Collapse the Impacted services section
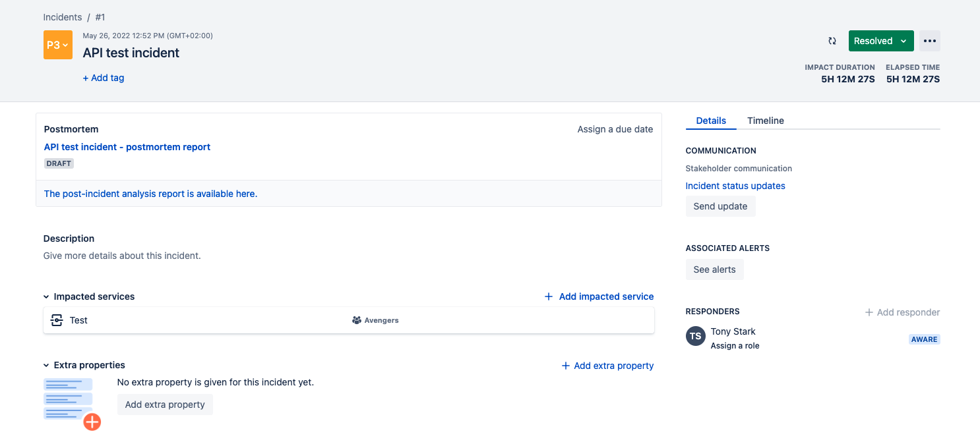 click(x=46, y=297)
